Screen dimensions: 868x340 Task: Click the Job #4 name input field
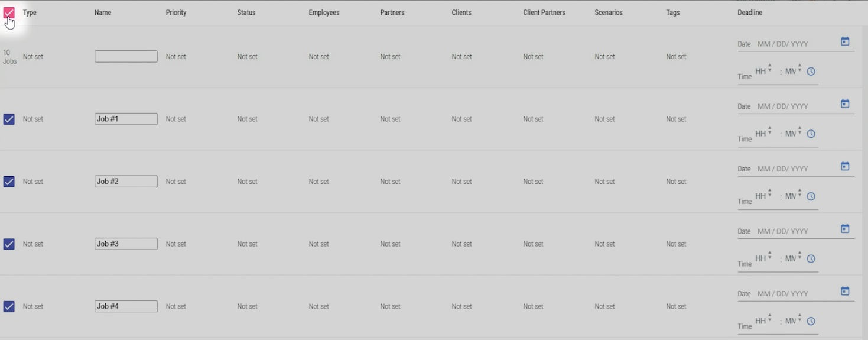126,306
